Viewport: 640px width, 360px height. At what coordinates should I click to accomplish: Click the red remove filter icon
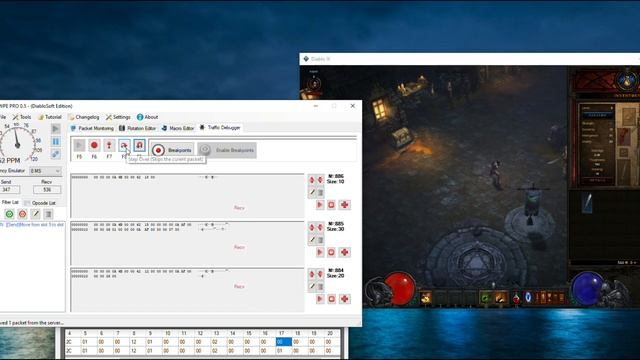(x=22, y=213)
